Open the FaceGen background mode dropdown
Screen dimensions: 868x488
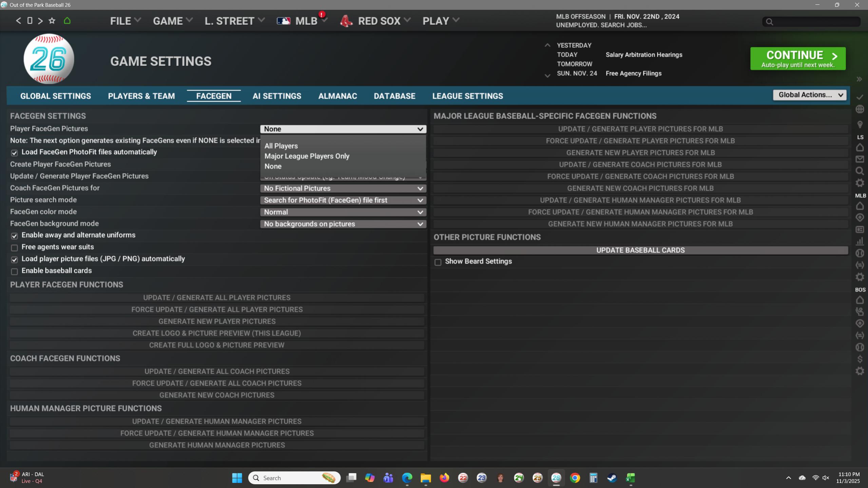(x=343, y=224)
